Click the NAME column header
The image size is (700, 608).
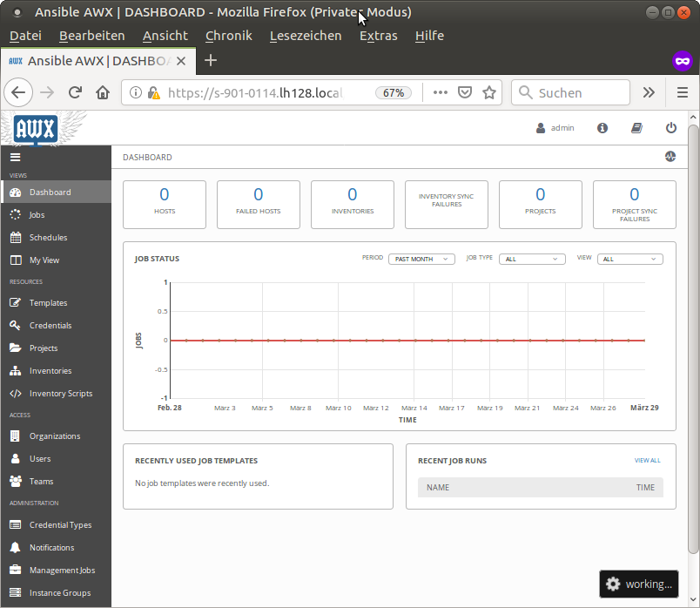tap(438, 488)
